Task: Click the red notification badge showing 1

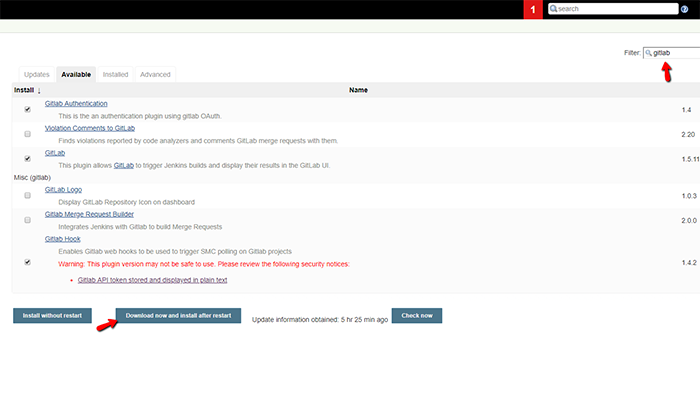Action: point(533,9)
